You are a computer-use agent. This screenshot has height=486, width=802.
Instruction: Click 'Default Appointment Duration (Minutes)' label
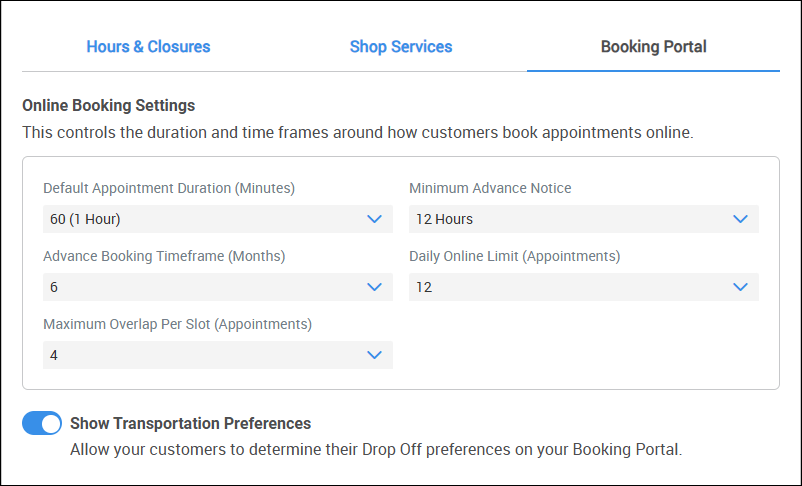169,188
